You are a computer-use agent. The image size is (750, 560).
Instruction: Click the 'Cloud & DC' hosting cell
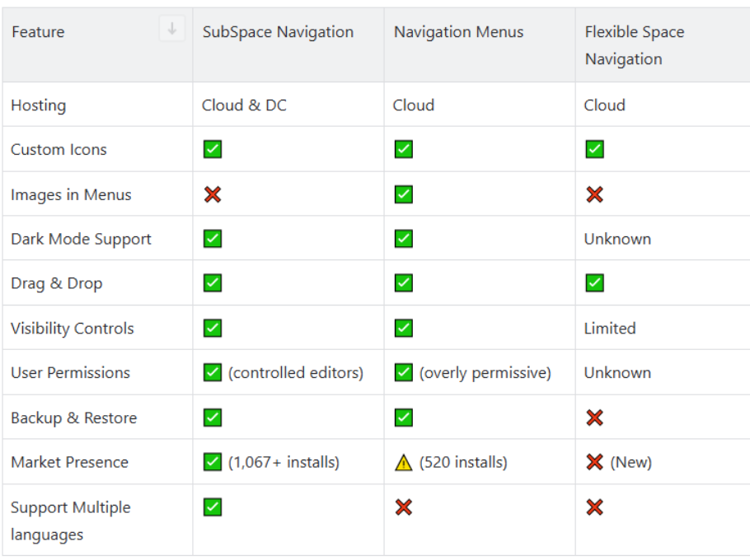[288, 105]
